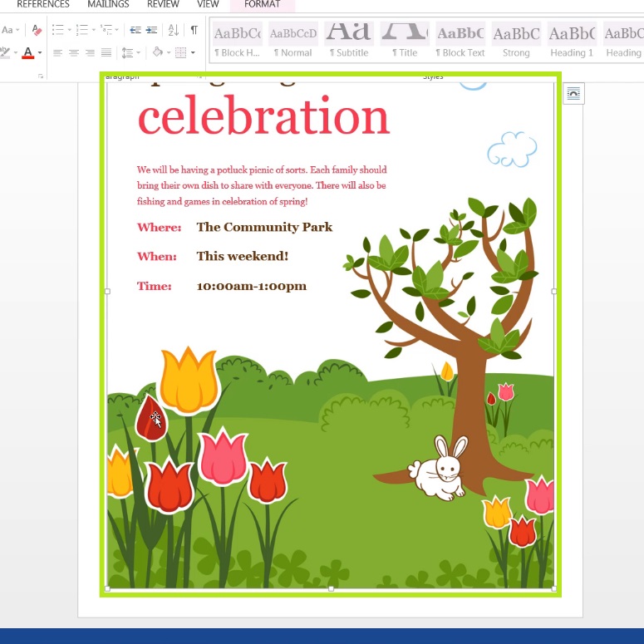The height and width of the screenshot is (644, 644).
Task: Click the '10:00am-1:00pm' time text
Action: [251, 286]
